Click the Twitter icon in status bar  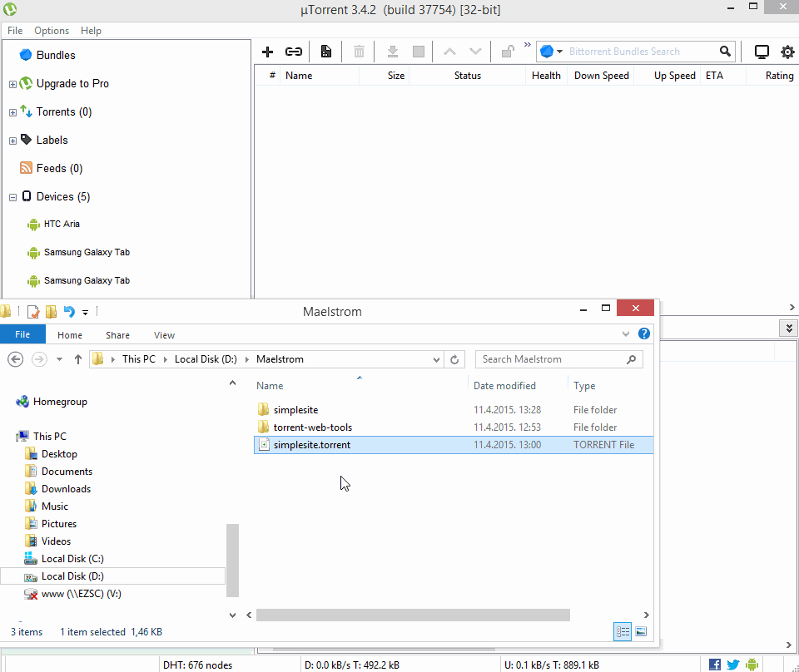(733, 665)
